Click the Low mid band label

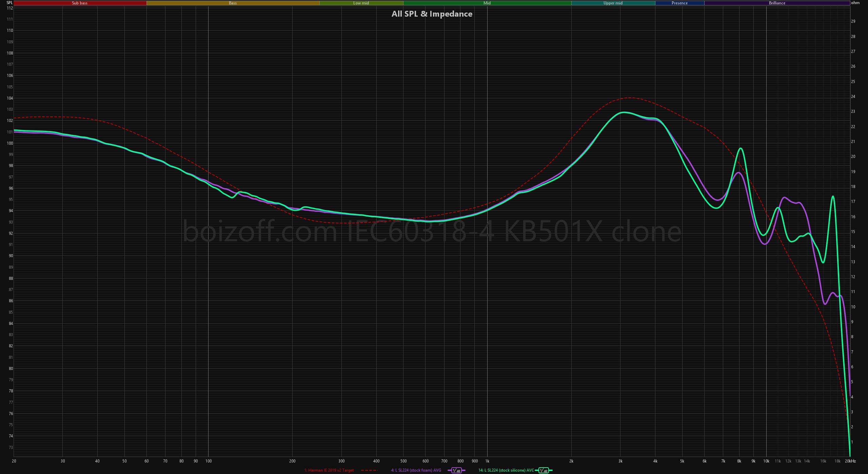361,3
